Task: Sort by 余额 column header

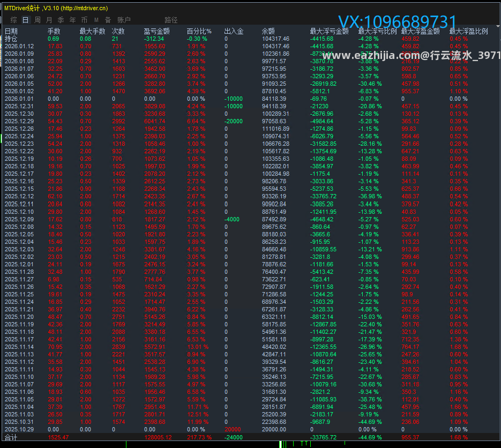Action: 268,31
